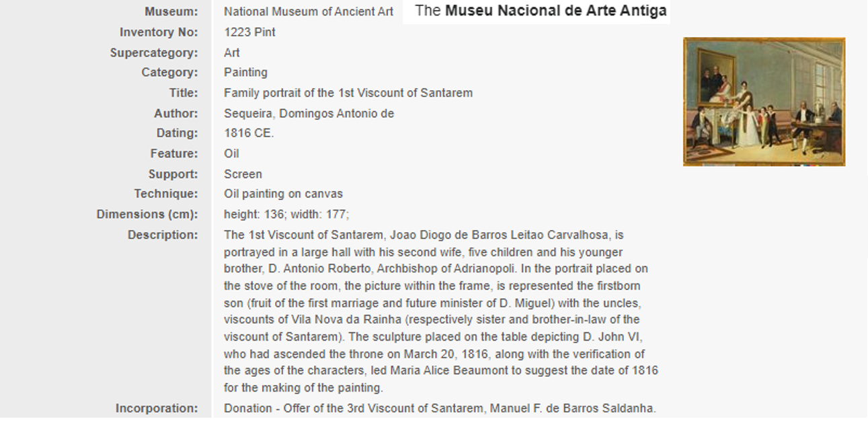Click the Supercategory value Art
Viewport: 868px width, 428px height.
(231, 52)
